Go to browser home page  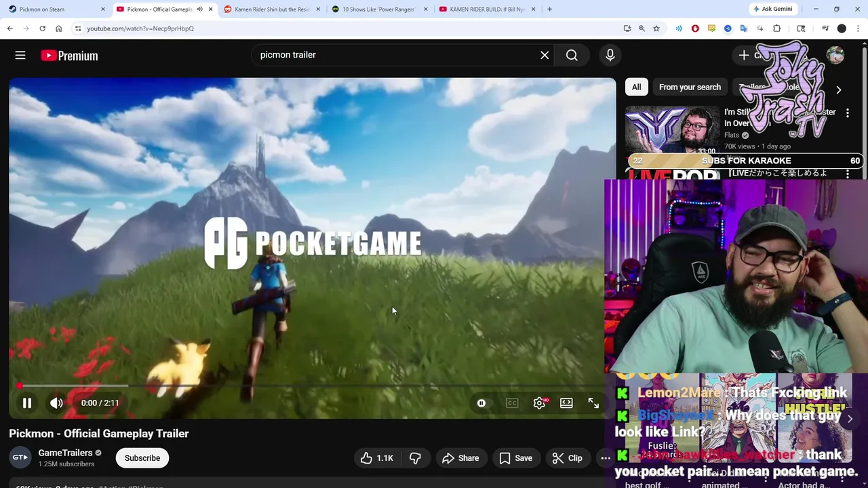click(x=58, y=28)
